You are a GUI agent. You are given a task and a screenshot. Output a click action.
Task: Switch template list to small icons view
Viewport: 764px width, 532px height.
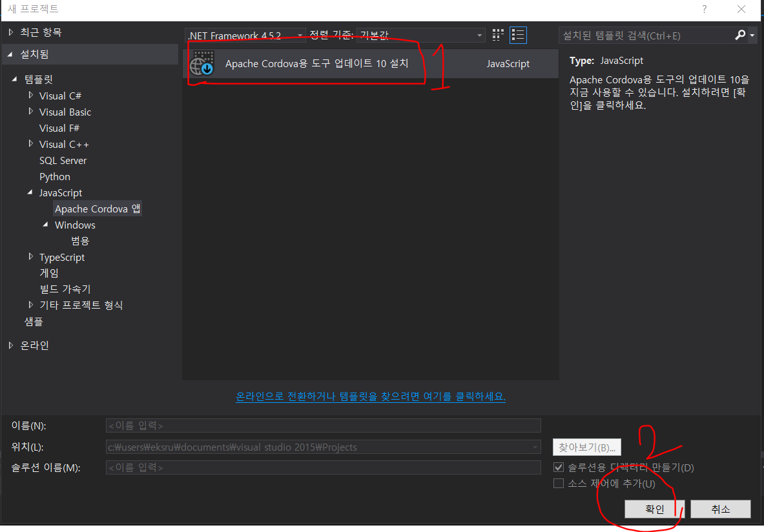click(x=497, y=36)
